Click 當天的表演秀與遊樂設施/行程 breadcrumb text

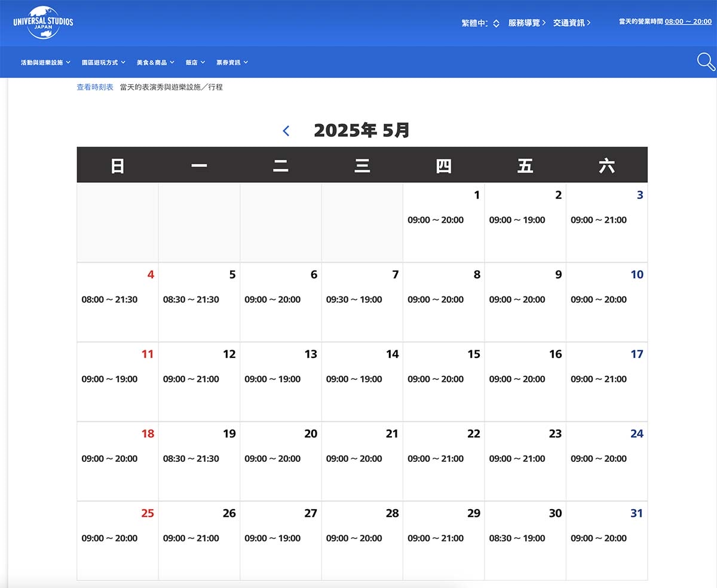(x=171, y=87)
